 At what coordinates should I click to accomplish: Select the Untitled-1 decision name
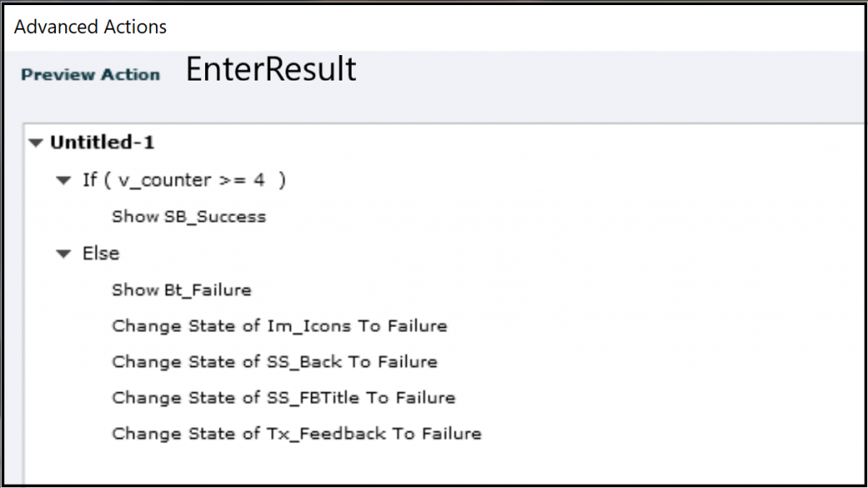[x=103, y=142]
